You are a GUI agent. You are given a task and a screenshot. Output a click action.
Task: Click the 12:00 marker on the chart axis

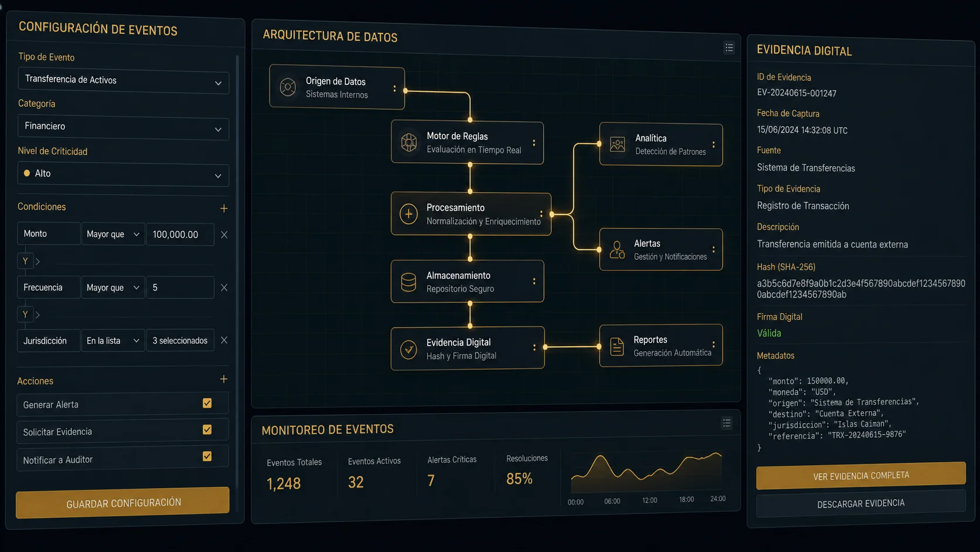coord(649,500)
